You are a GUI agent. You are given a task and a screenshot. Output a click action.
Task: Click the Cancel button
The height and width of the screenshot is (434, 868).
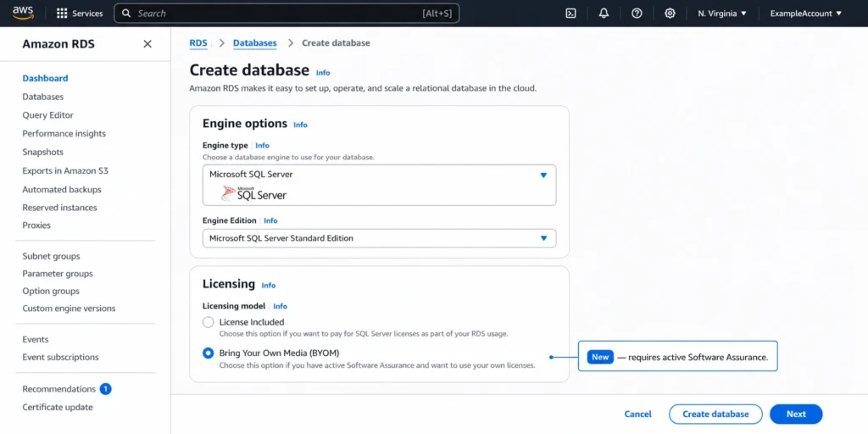click(x=637, y=414)
